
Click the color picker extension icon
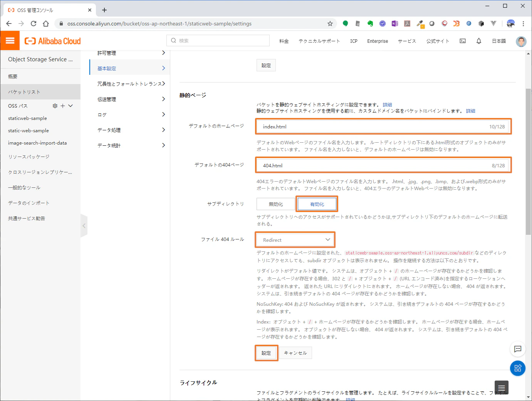pyautogui.click(x=420, y=24)
